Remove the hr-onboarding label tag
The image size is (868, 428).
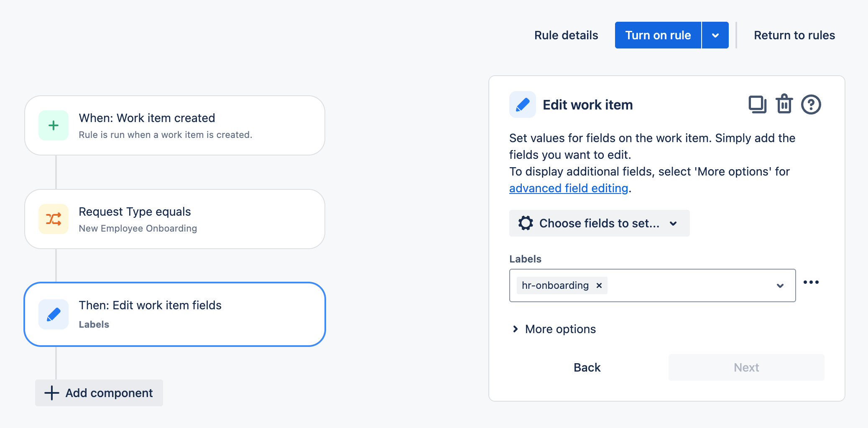coord(599,285)
